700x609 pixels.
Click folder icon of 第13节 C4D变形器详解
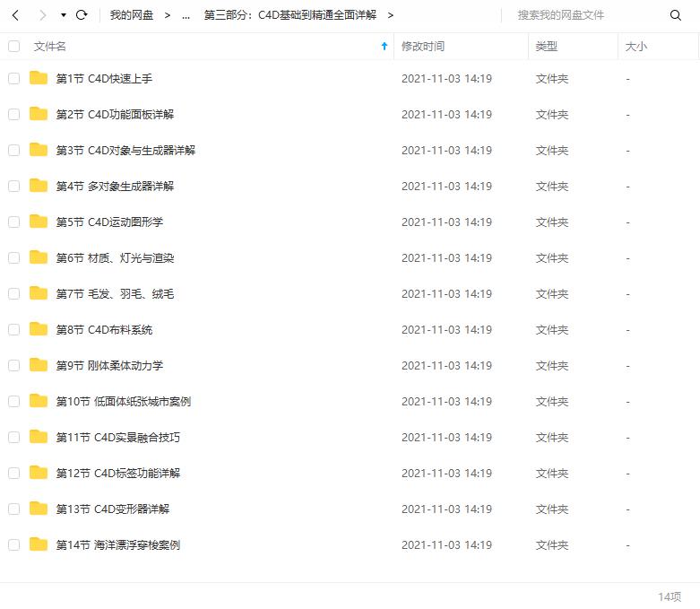coord(39,508)
